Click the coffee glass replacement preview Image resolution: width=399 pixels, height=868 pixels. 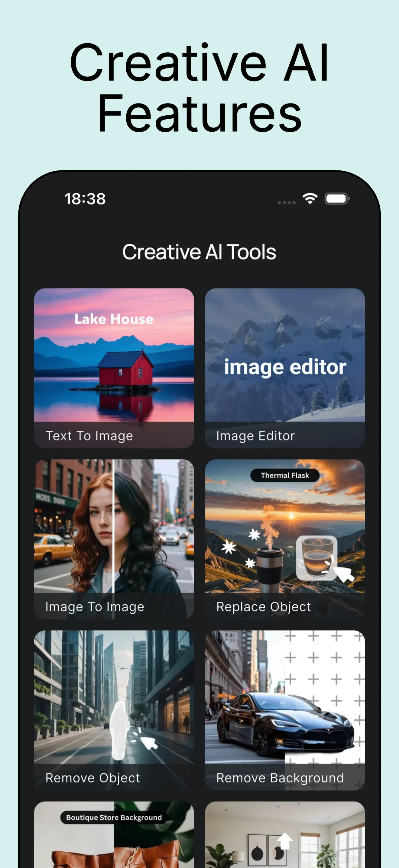tap(316, 558)
